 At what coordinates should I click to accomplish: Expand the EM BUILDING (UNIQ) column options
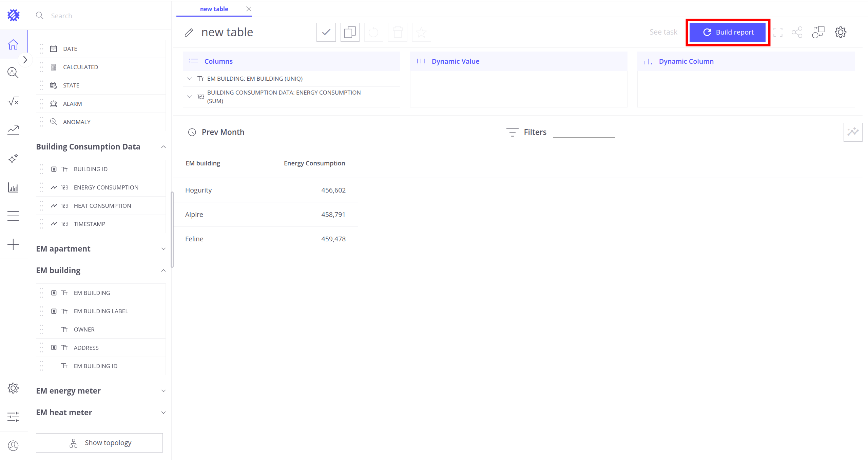click(x=190, y=79)
